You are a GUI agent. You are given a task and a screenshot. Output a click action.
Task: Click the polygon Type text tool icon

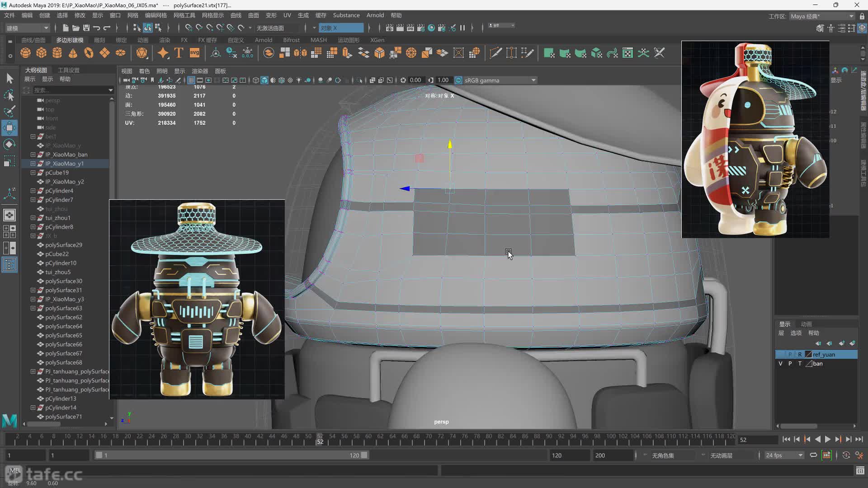tap(179, 53)
